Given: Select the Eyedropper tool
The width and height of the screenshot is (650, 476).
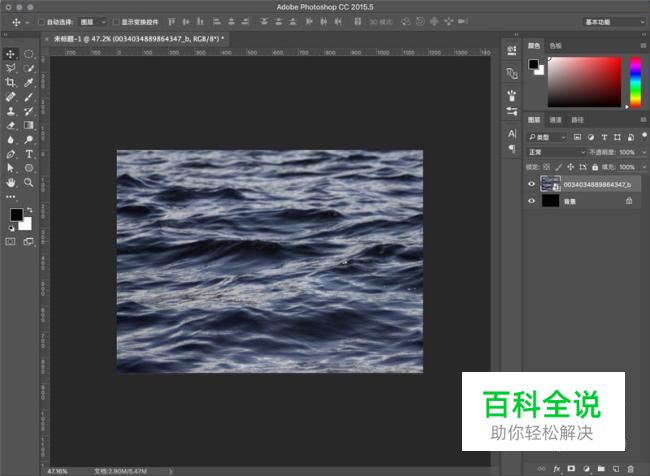Looking at the screenshot, I should [29, 83].
